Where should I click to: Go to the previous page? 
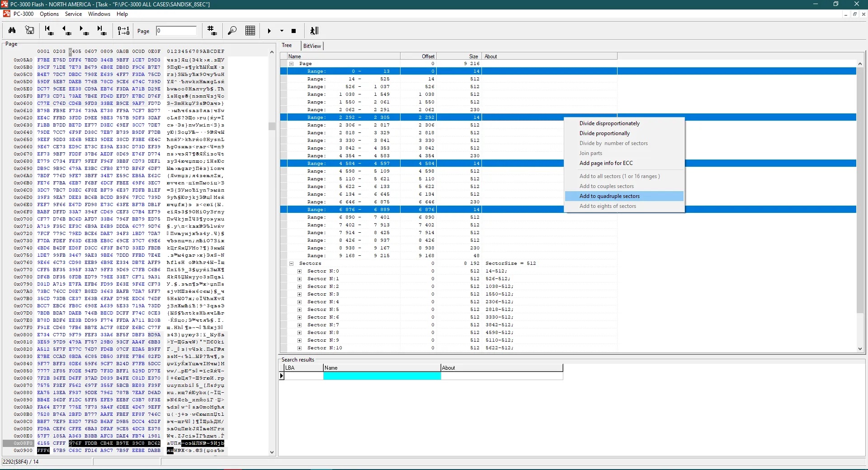point(66,31)
